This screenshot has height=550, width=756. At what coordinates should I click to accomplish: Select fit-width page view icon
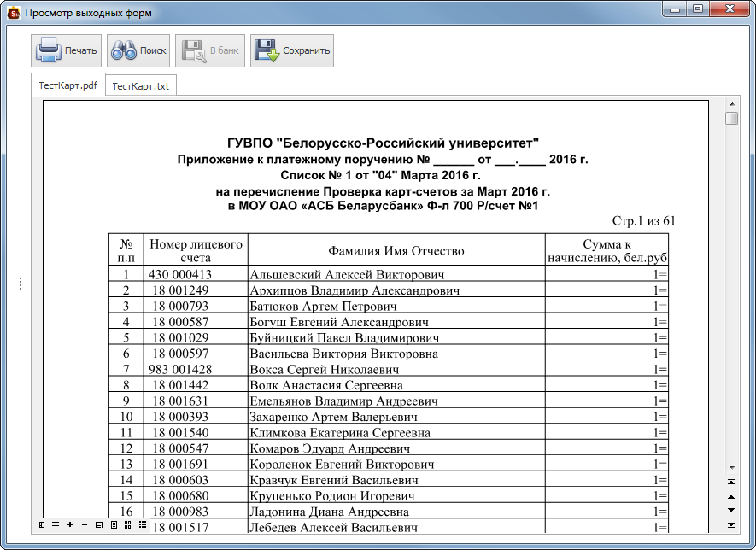pyautogui.click(x=99, y=524)
